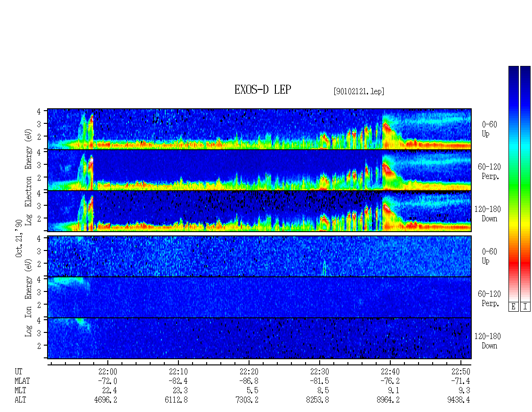Screen dimensions: 532x412
Task: Click the ion color scale bar above I
Action: (525, 184)
